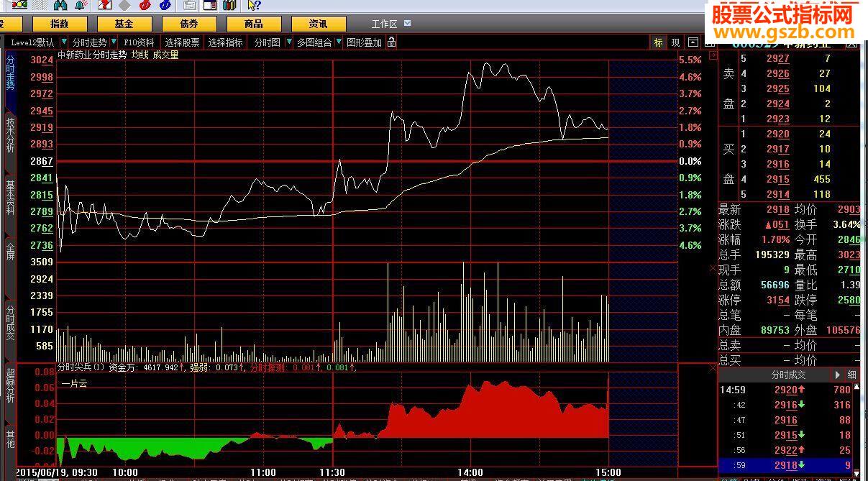This screenshot has height=481, width=868.
Task: Click the 细 detail button
Action: point(851,375)
